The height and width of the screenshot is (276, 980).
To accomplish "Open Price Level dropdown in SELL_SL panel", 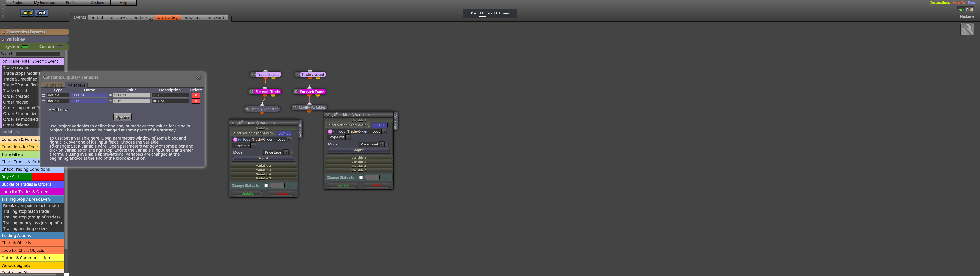I will [x=382, y=145].
